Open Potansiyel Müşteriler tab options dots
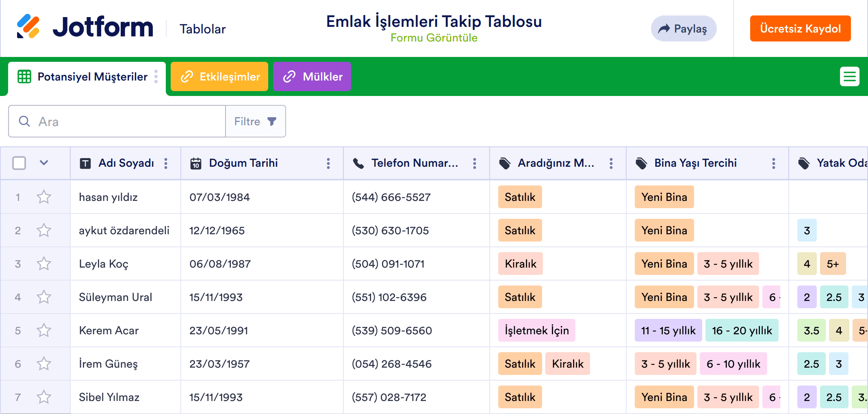Viewport: 868px width, 414px height. (156, 76)
